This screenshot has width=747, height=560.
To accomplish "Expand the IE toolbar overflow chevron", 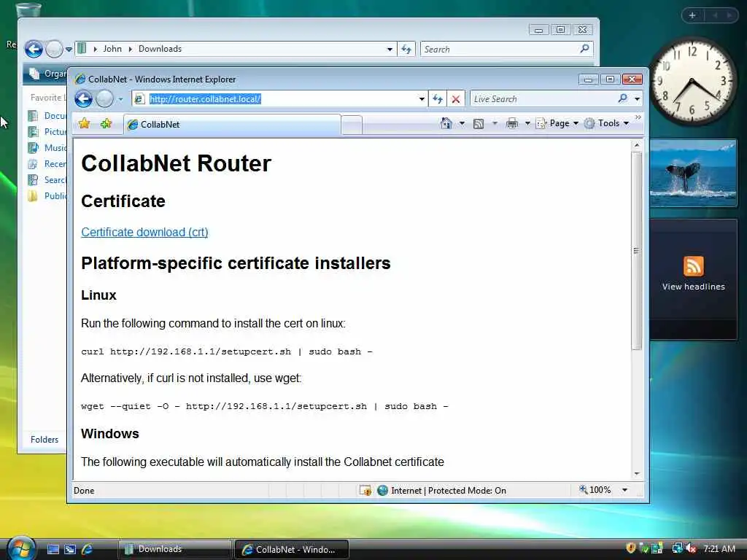I will click(x=638, y=117).
